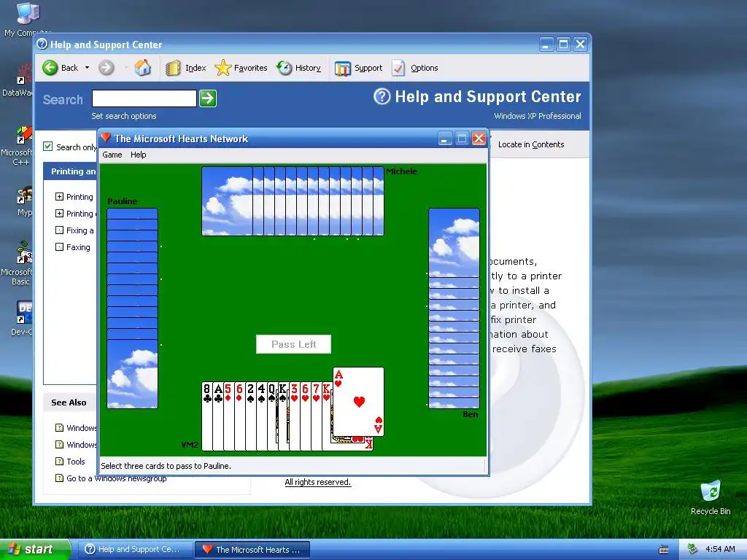
Task: Open Favorites in Help Center
Action: pyautogui.click(x=241, y=68)
